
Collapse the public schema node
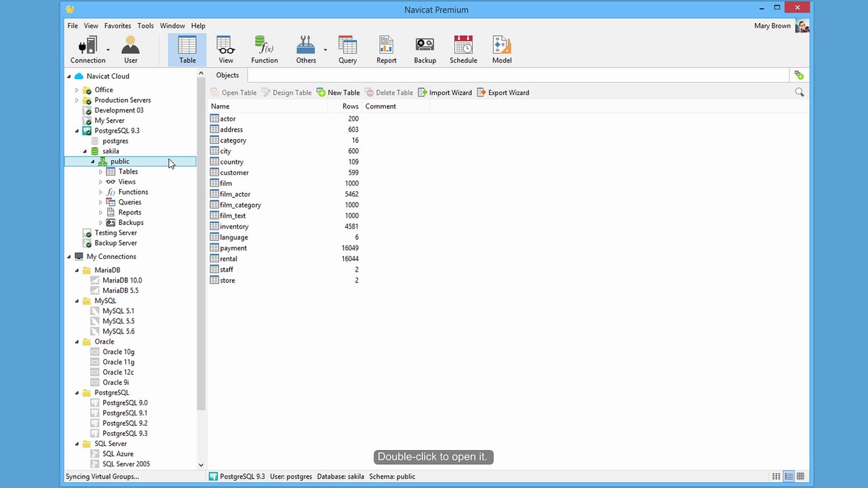click(93, 161)
